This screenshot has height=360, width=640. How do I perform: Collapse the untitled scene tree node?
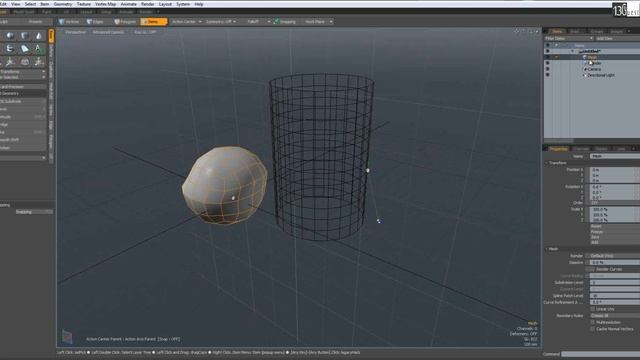[x=573, y=51]
